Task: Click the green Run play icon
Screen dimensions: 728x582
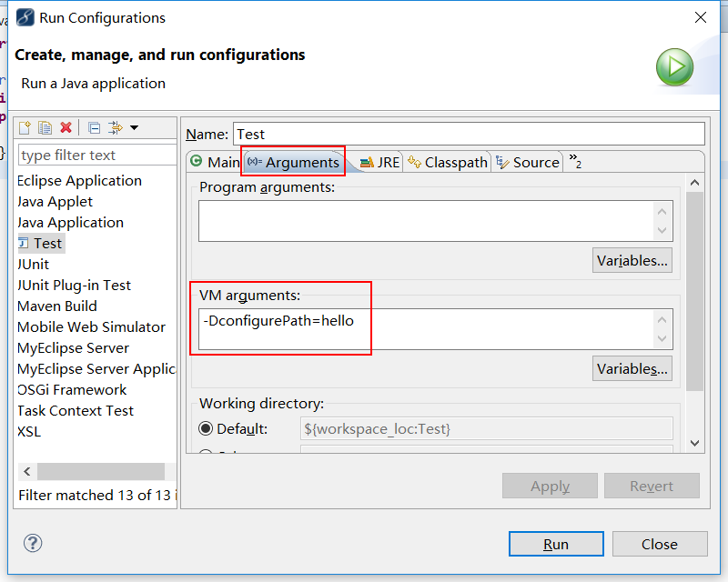Action: [x=674, y=67]
